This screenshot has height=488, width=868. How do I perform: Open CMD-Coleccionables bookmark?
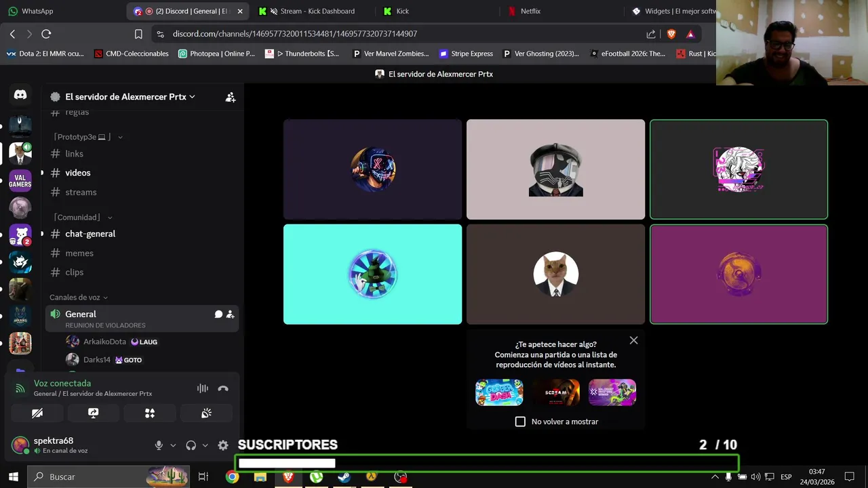(x=132, y=54)
